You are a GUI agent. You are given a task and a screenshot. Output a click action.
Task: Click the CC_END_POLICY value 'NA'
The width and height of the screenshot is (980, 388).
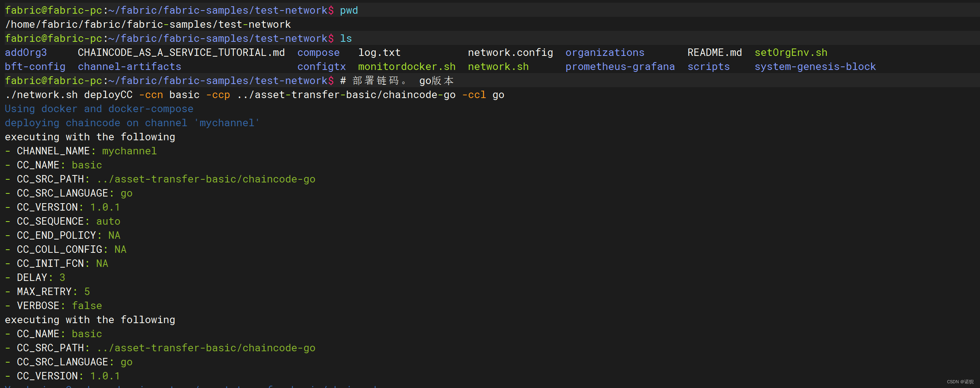(115, 236)
